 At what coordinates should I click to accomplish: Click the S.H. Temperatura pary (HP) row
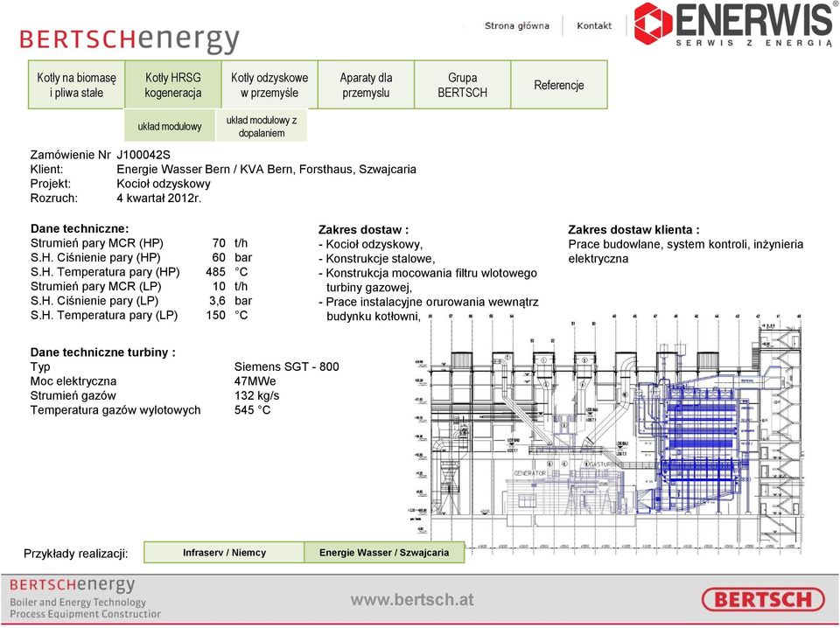click(139, 272)
